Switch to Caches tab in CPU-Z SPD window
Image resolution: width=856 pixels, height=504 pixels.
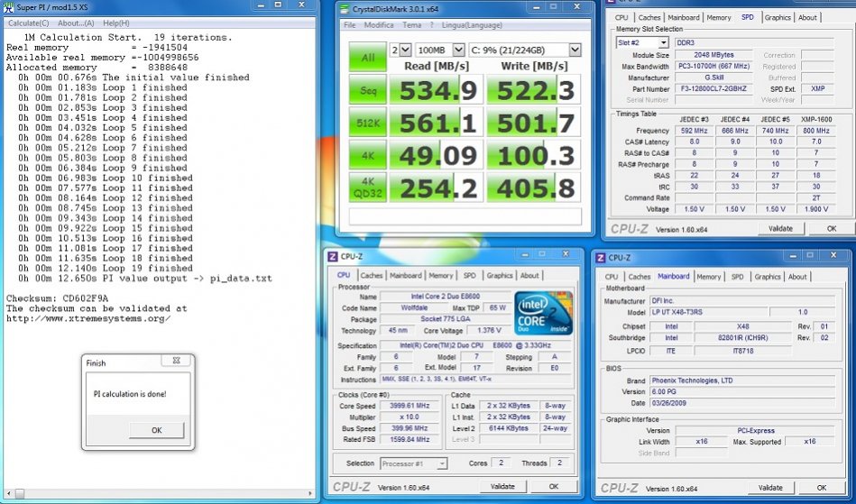[649, 17]
